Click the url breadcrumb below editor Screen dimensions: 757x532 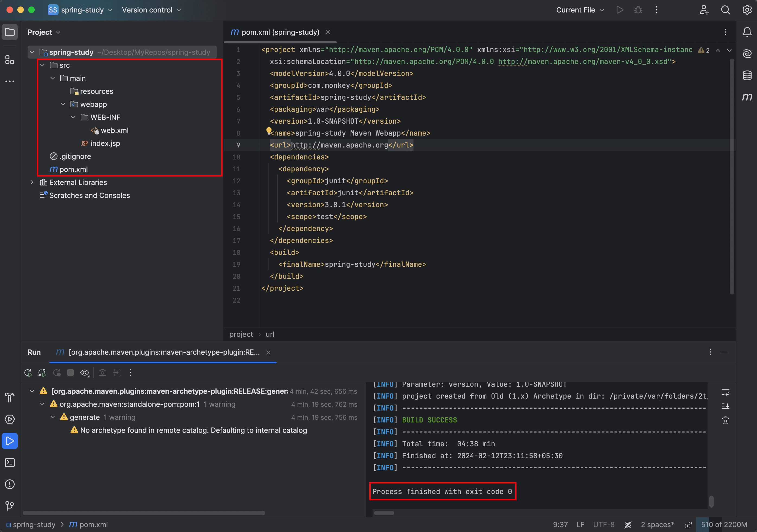(270, 334)
